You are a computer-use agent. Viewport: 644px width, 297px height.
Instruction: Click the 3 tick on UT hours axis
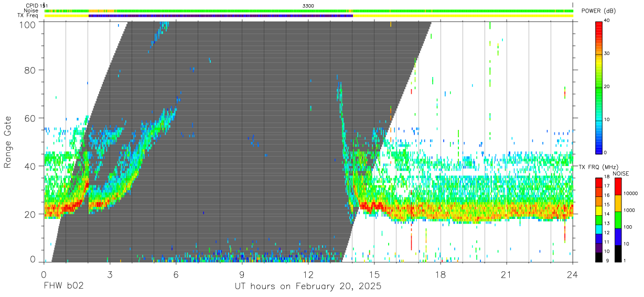click(x=110, y=274)
